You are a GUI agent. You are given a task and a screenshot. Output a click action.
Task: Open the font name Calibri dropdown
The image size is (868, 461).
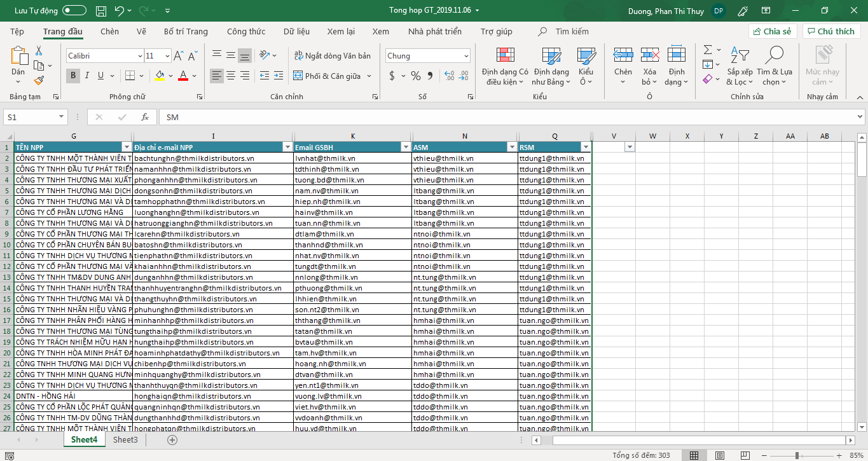(x=140, y=56)
